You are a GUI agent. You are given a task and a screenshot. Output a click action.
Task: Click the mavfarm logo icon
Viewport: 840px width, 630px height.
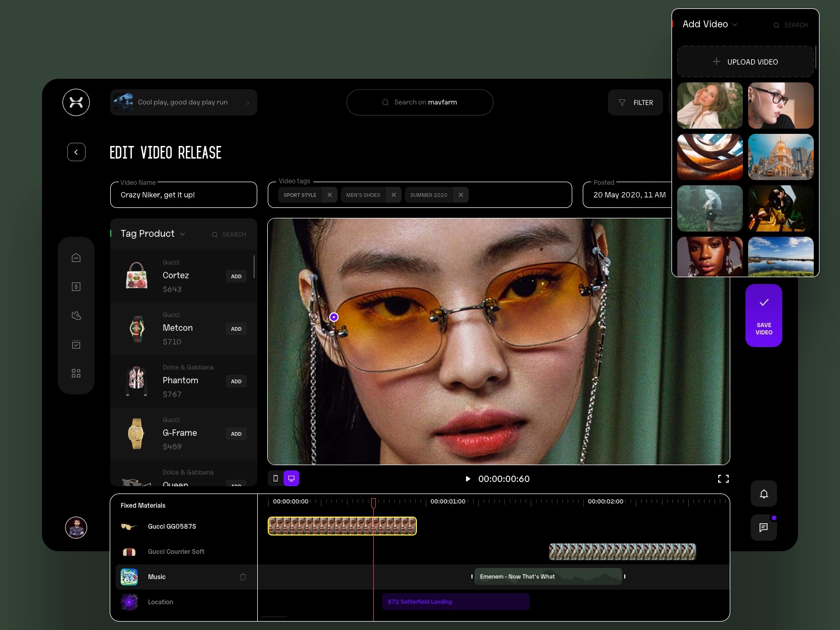click(76, 102)
